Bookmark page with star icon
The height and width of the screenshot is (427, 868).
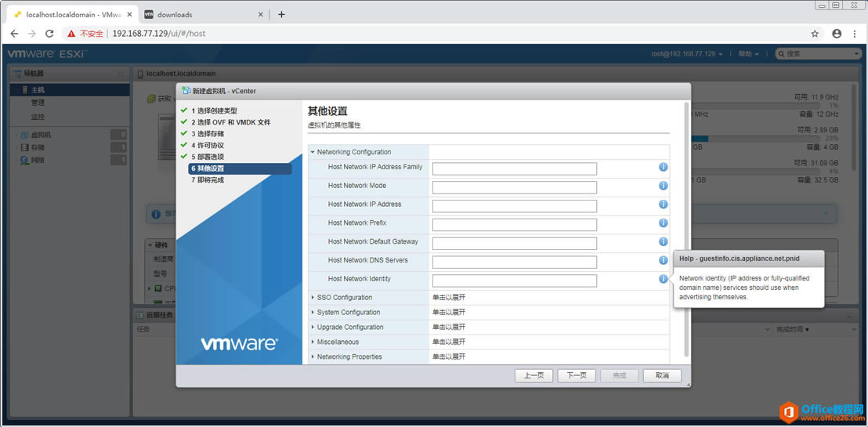point(815,34)
